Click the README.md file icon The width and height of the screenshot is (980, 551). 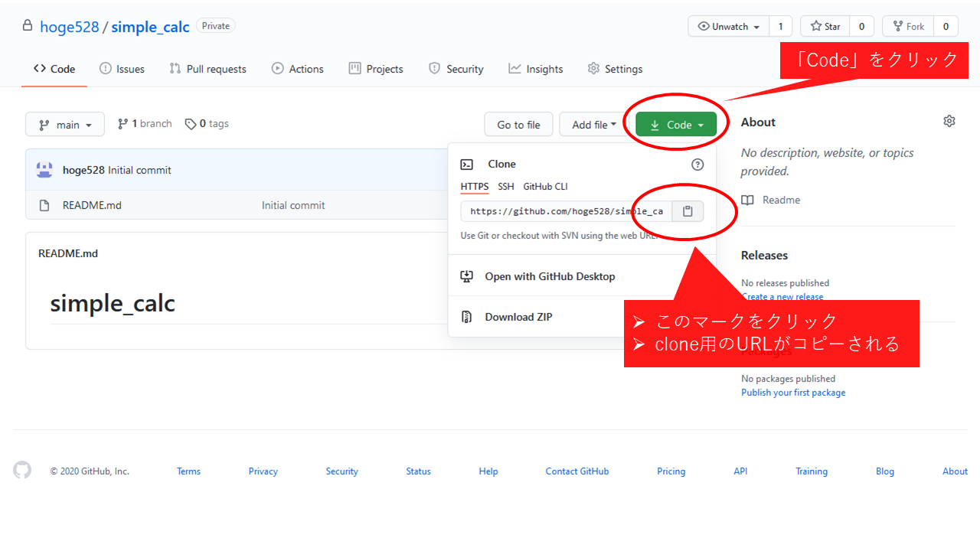coord(45,205)
